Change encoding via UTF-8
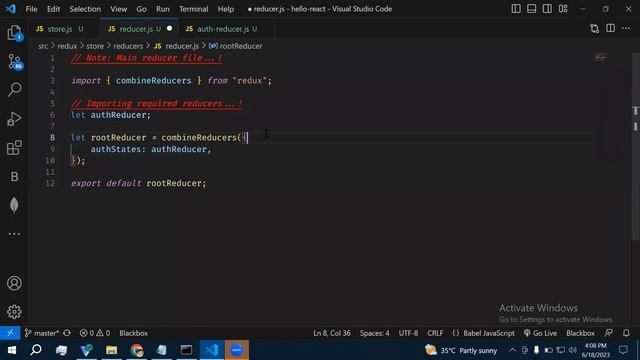The height and width of the screenshot is (360, 640). pyautogui.click(x=408, y=333)
